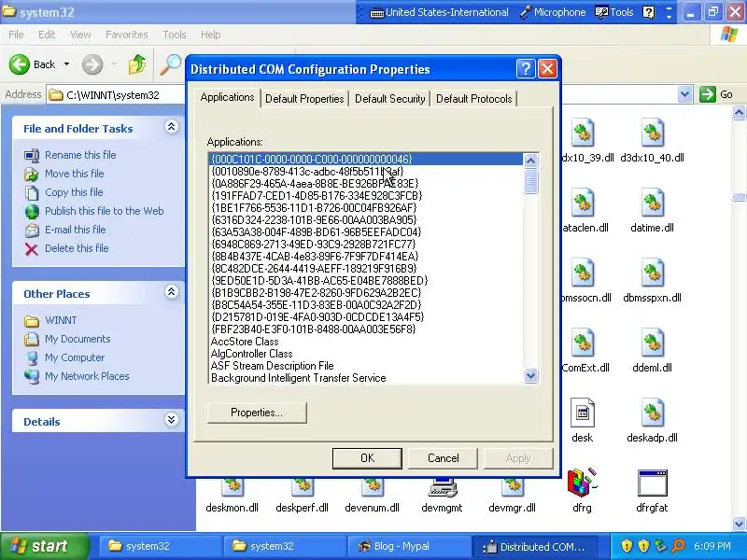This screenshot has width=747, height=560.
Task: Select {000C101C-0000-0000-C000-000000000046} entry
Action: tap(366, 159)
